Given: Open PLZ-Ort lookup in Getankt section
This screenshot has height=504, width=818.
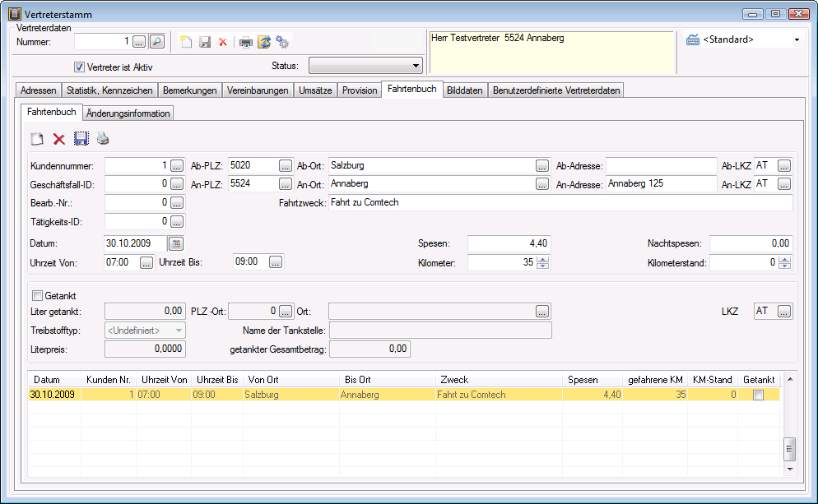Looking at the screenshot, I should click(x=285, y=312).
